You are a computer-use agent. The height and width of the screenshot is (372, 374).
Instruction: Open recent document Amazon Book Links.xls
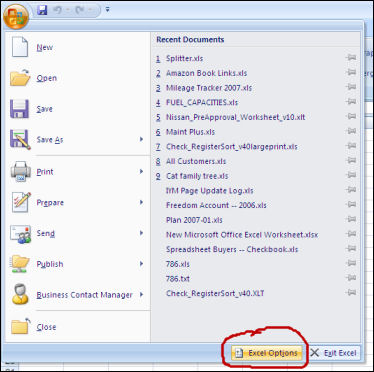206,73
